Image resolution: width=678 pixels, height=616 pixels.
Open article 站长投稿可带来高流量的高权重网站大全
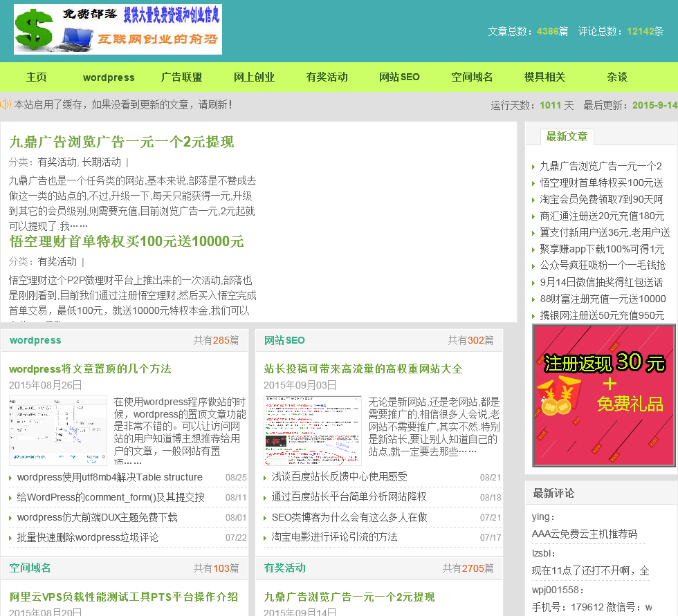click(363, 368)
